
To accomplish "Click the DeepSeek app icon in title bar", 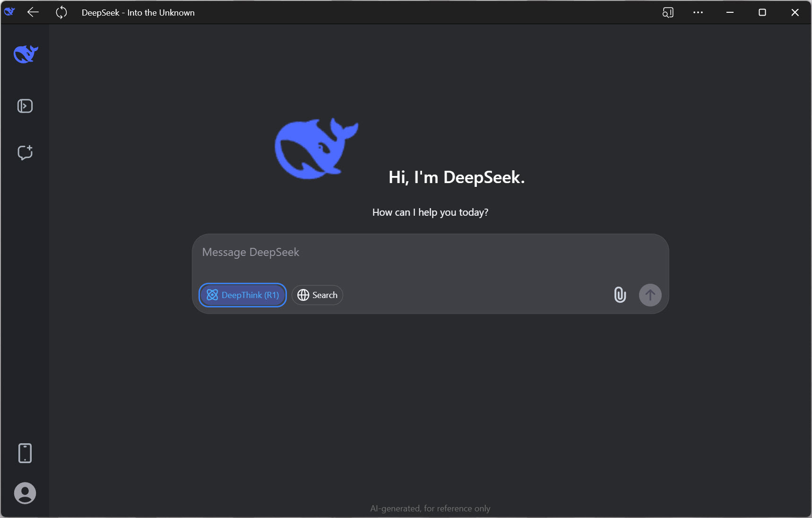I will point(9,12).
